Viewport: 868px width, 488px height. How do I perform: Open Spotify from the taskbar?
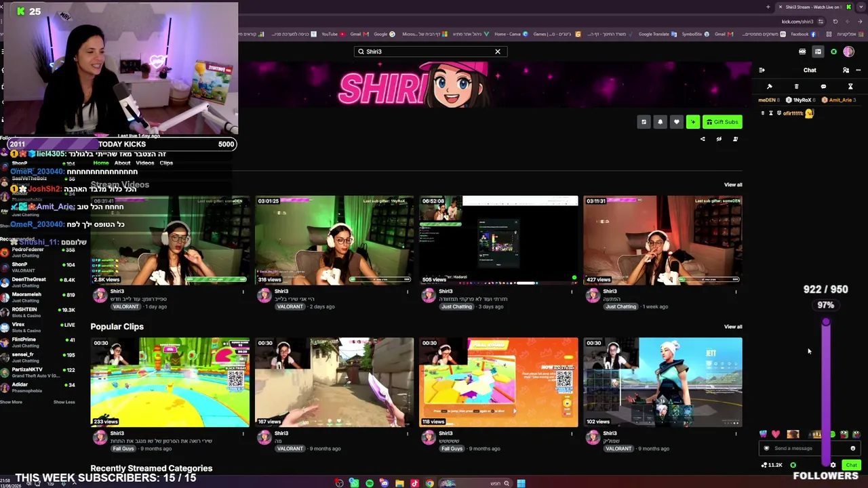[x=370, y=483]
